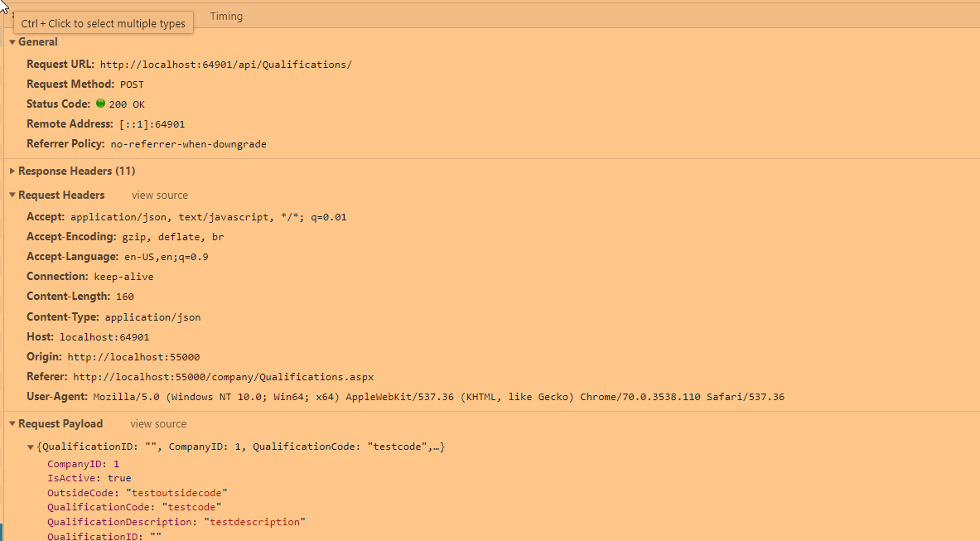Select the IsActive true payload entry
The width and height of the screenshot is (980, 541).
[x=89, y=478]
